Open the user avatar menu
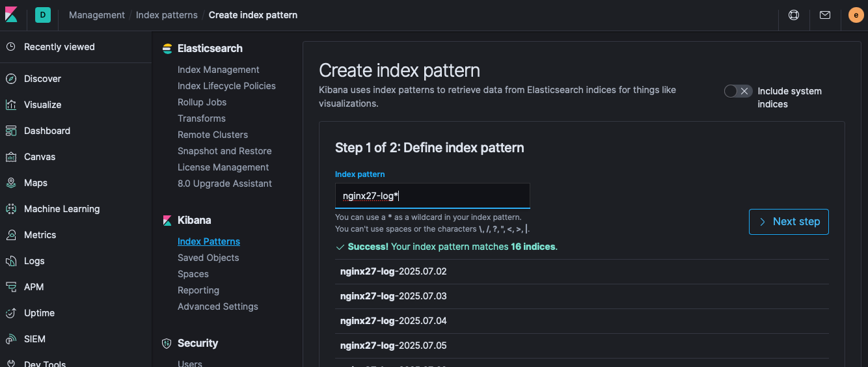The width and height of the screenshot is (868, 367). (x=856, y=15)
